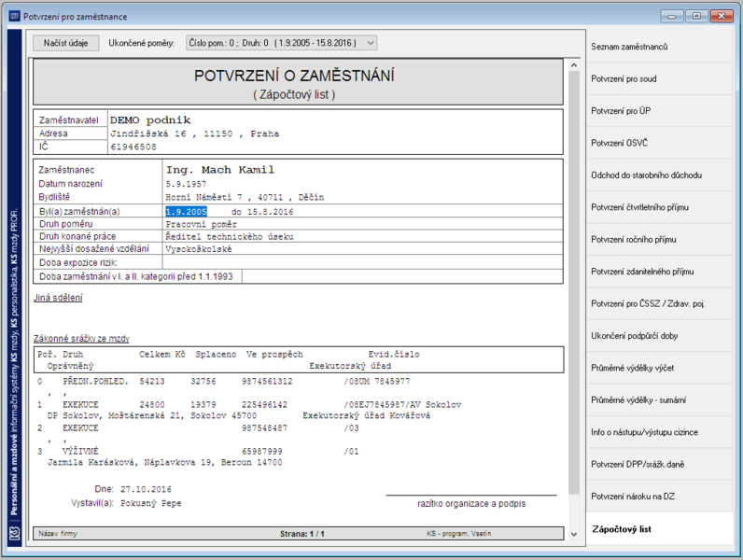Click the highlighted start date 1.9.2005 field
Viewport: 743px width, 560px height.
click(187, 212)
